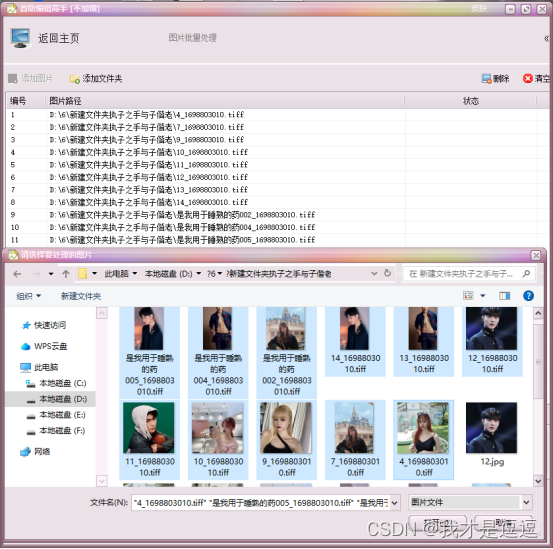Select row 9 path ending 002_1698803010.tiff
Screen dimensions: 553x549
tap(182, 215)
